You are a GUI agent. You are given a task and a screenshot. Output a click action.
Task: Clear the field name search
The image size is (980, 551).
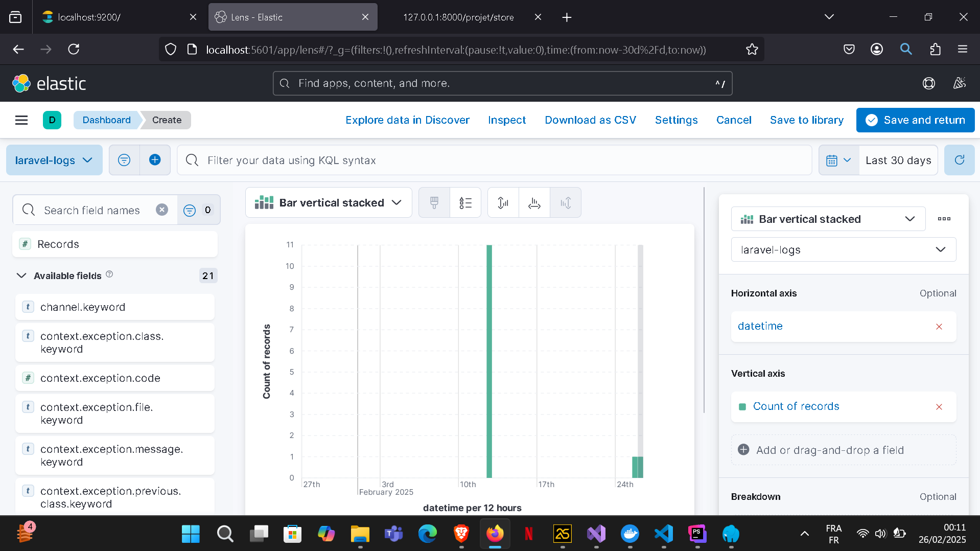[x=162, y=210]
